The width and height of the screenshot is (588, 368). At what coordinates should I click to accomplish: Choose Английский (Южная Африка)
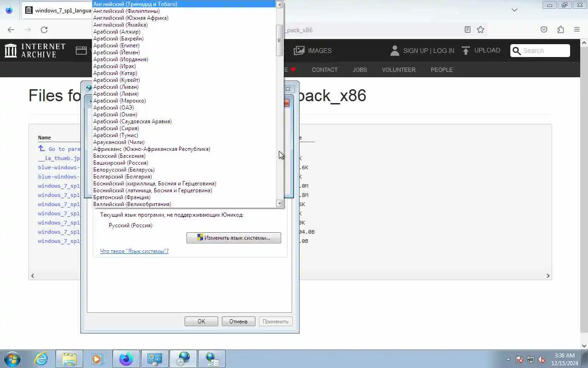click(184, 18)
